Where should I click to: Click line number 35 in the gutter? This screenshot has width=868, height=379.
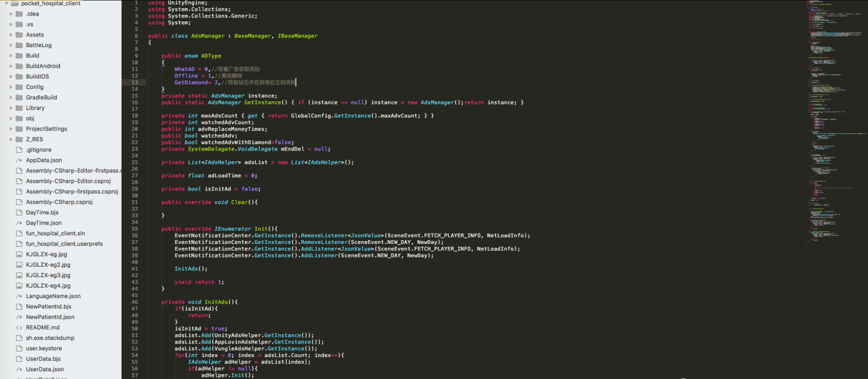[x=135, y=229]
